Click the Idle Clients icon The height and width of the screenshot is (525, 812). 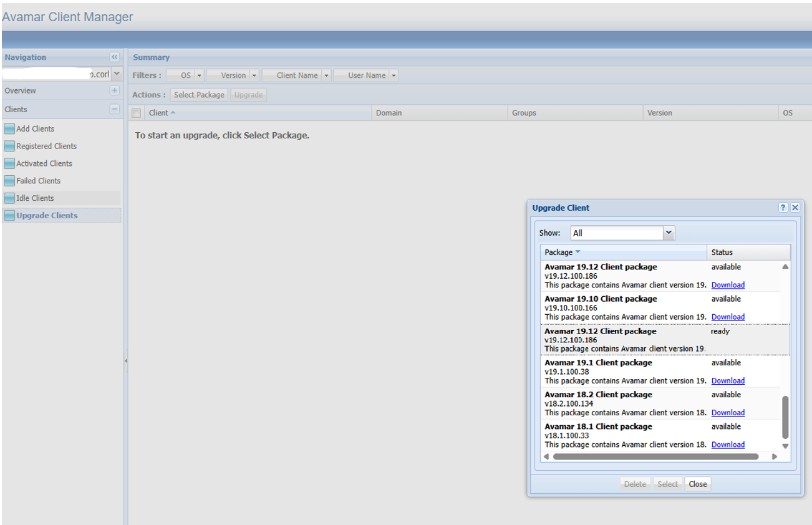click(x=9, y=198)
